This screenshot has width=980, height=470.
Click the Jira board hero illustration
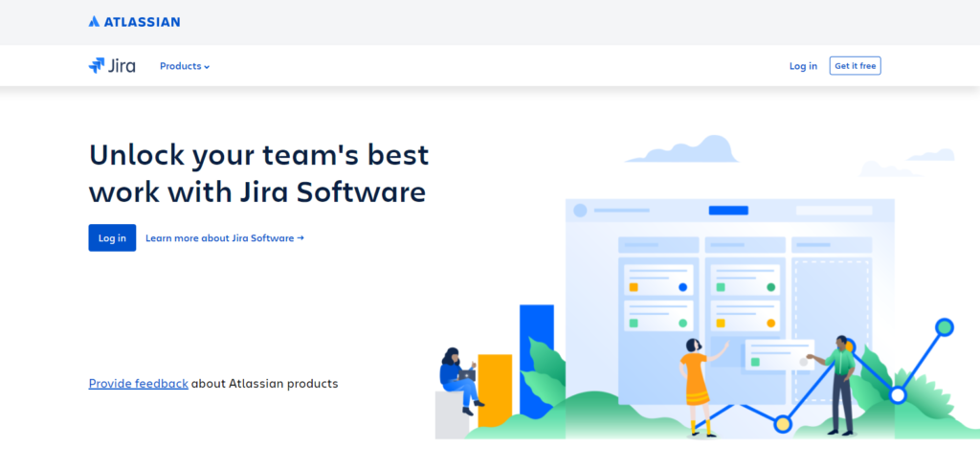click(707, 287)
